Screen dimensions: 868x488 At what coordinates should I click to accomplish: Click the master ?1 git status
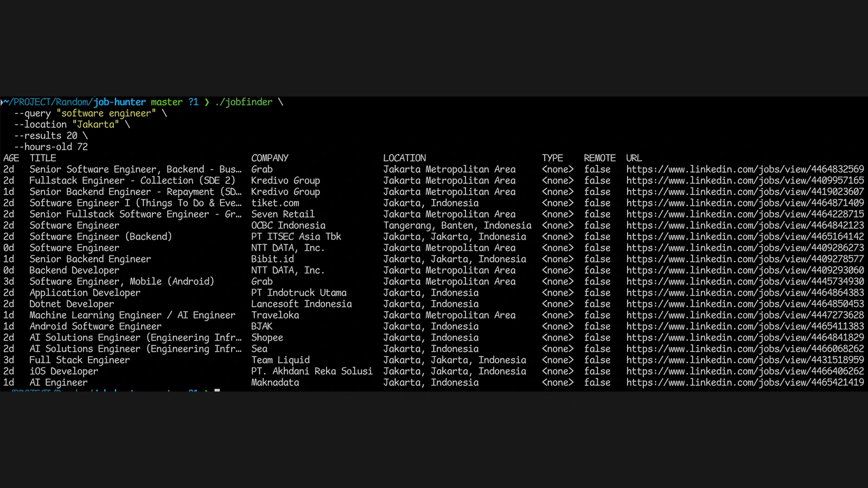pyautogui.click(x=175, y=102)
